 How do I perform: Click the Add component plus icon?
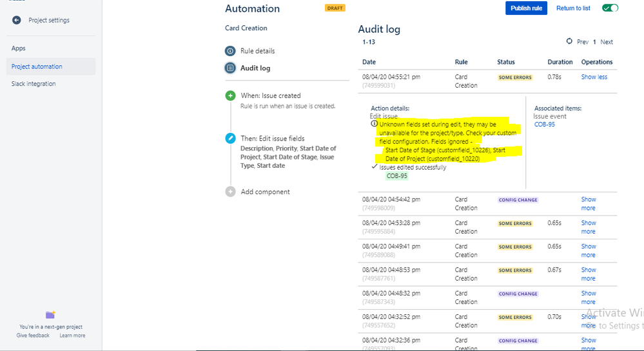click(230, 192)
